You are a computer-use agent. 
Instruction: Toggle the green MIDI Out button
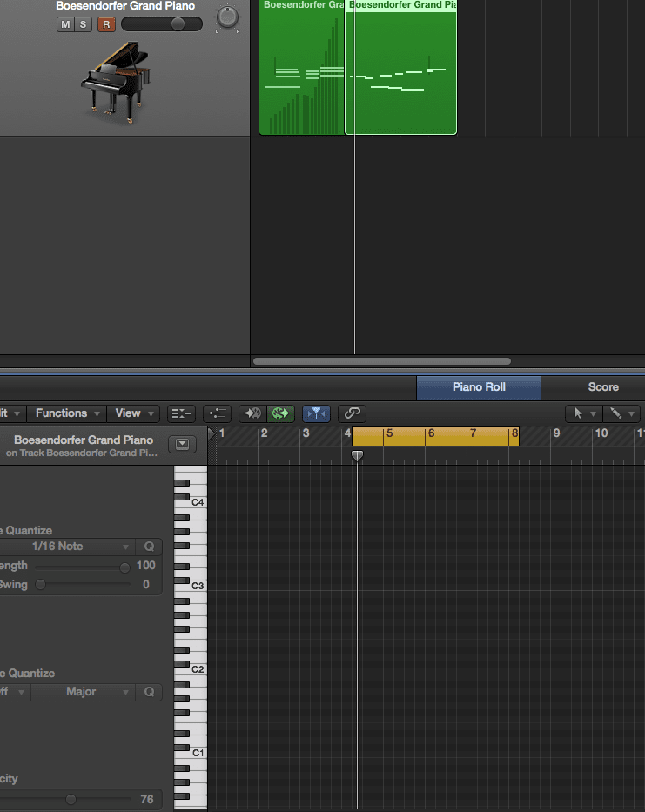point(280,413)
